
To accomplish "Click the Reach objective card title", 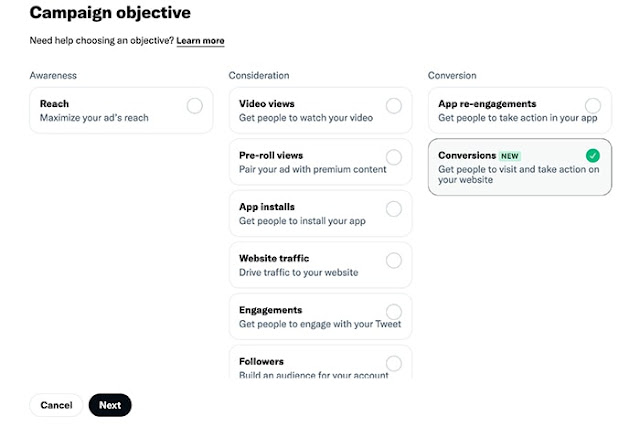I will [x=54, y=104].
